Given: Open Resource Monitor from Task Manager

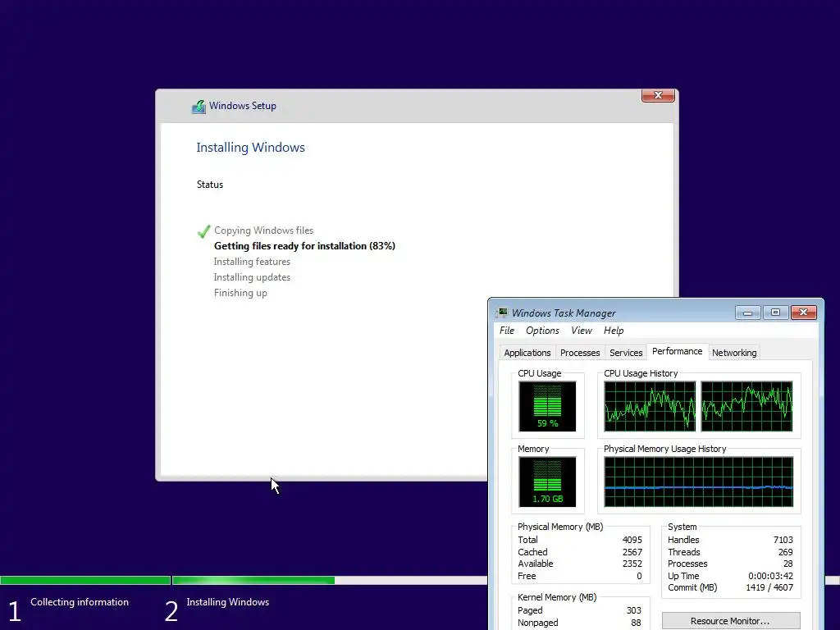Looking at the screenshot, I should (731, 621).
